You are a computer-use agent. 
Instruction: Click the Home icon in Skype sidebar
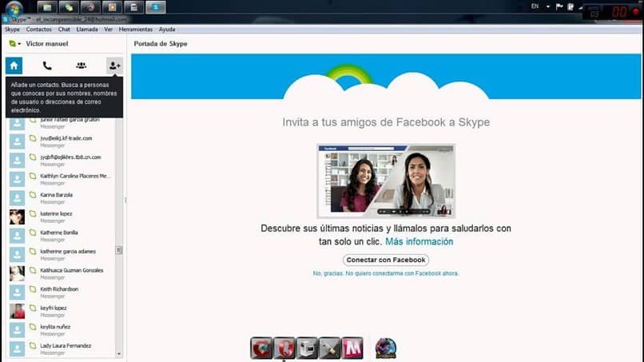(x=14, y=66)
